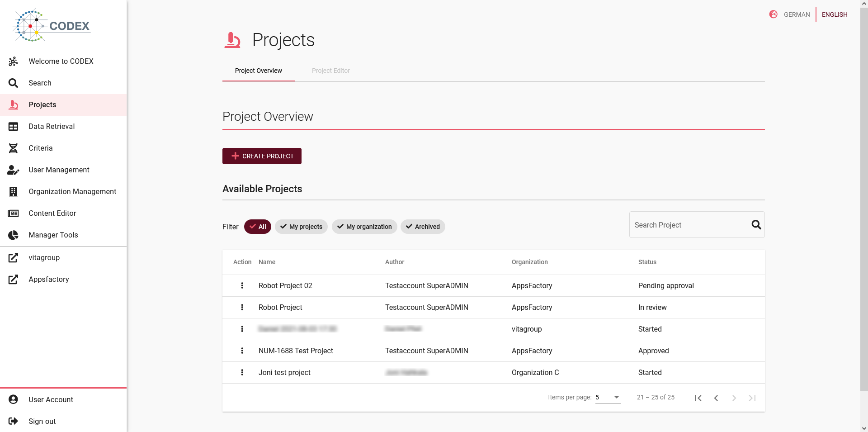
Task: Open the Data Retrieval menu item
Action: [63, 126]
